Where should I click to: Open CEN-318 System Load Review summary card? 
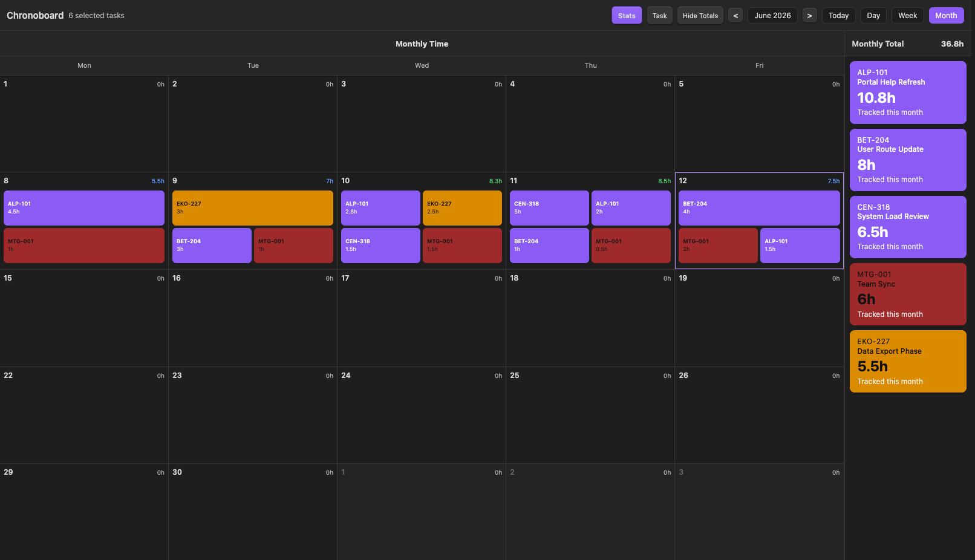click(x=908, y=227)
